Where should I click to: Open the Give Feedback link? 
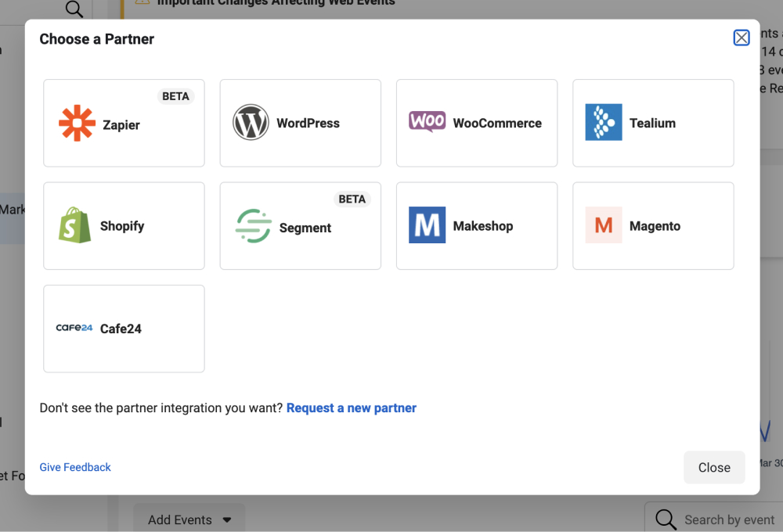pos(75,467)
